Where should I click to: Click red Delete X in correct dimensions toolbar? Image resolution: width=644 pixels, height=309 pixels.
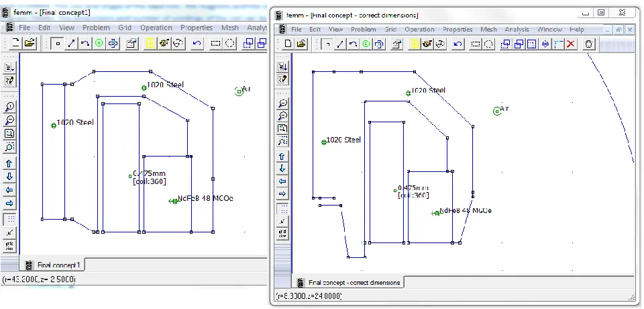pos(570,44)
